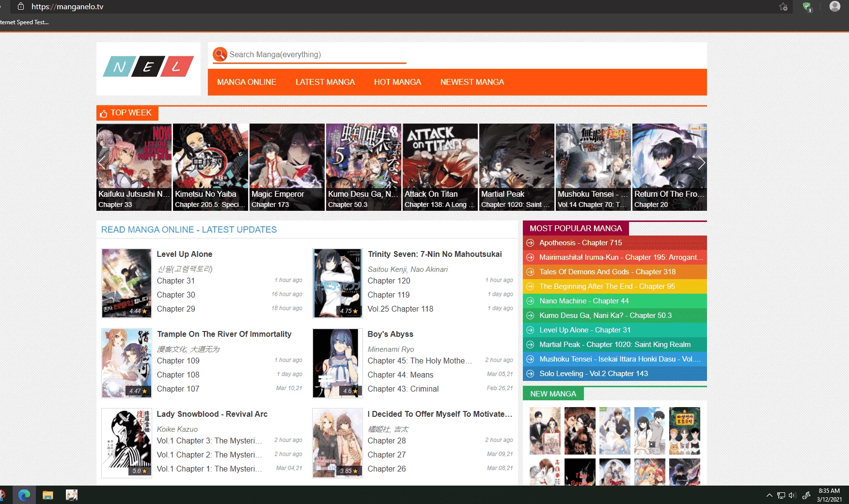Image resolution: width=849 pixels, height=504 pixels.
Task: Open Mushoku Tensei popular manga entry
Action: pyautogui.click(x=615, y=359)
